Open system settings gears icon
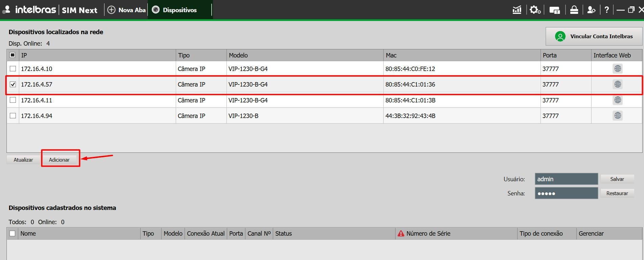Image resolution: width=644 pixels, height=260 pixels. 535,10
